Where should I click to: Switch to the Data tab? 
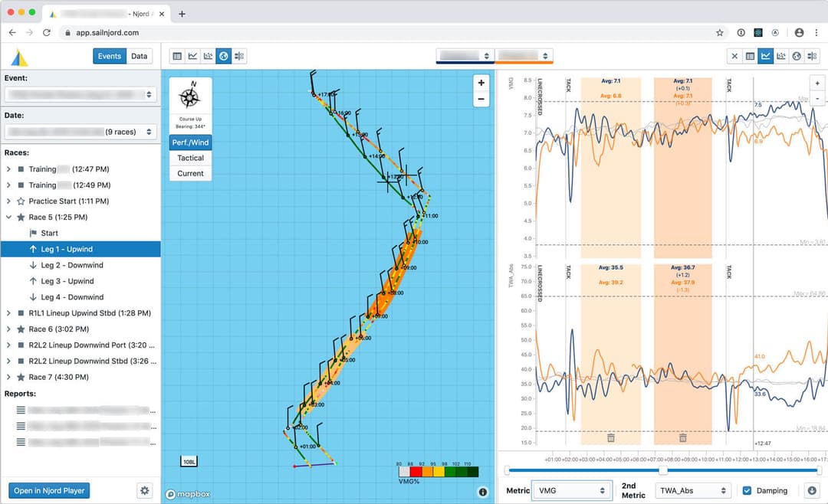tap(140, 56)
